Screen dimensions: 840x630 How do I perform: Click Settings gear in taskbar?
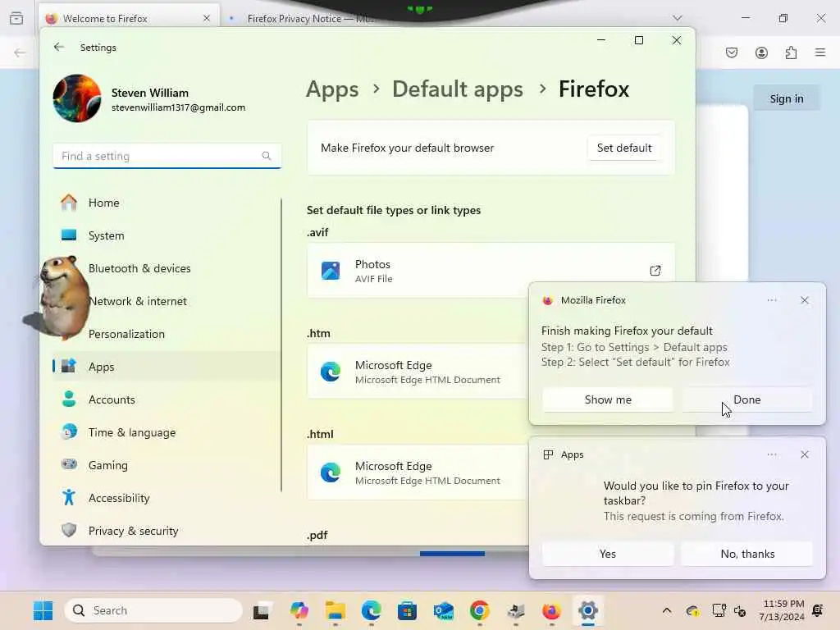pos(587,610)
